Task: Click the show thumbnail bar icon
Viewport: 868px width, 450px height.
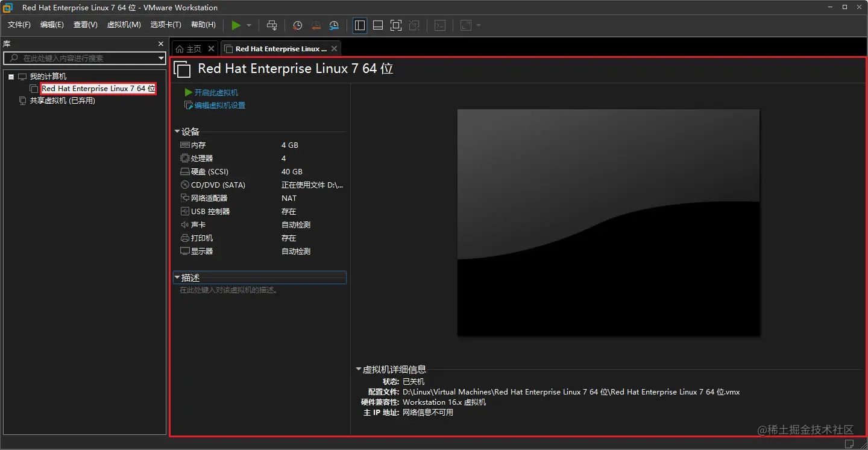Action: point(377,25)
